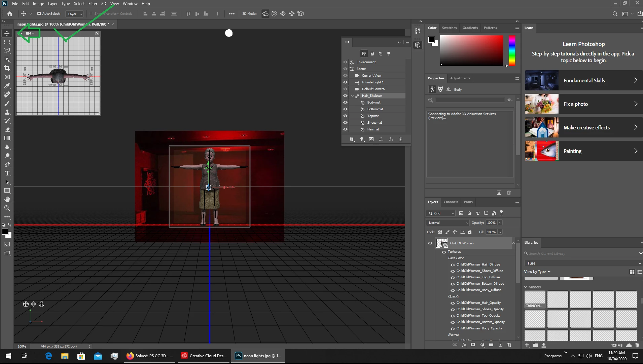Toggle ChildOldWoman_Hair_Diffuse texture visibility

[x=453, y=265]
